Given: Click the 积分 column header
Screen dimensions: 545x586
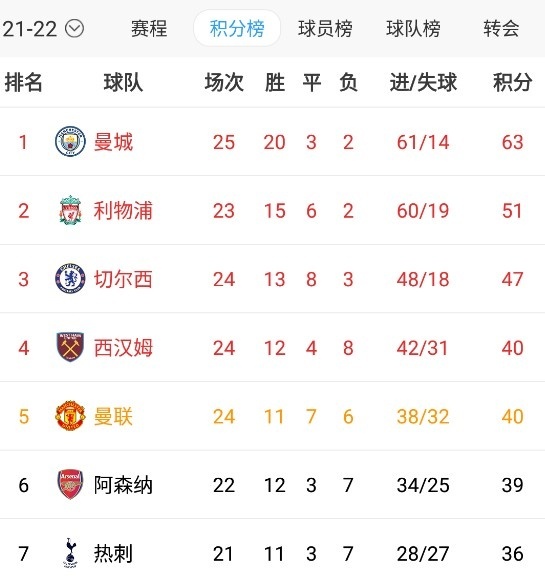Looking at the screenshot, I should tap(512, 82).
